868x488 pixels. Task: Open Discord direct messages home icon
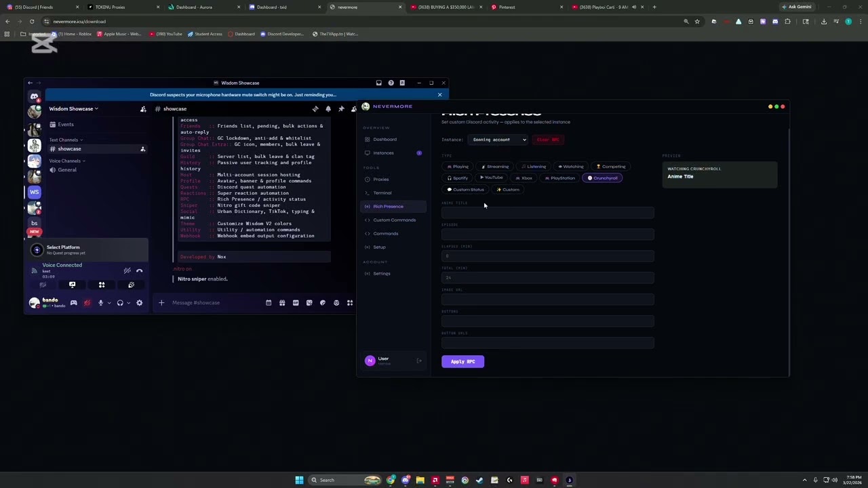34,97
